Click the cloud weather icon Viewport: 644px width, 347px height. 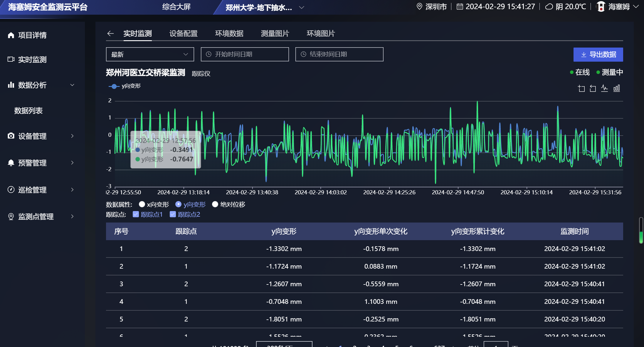click(549, 6)
